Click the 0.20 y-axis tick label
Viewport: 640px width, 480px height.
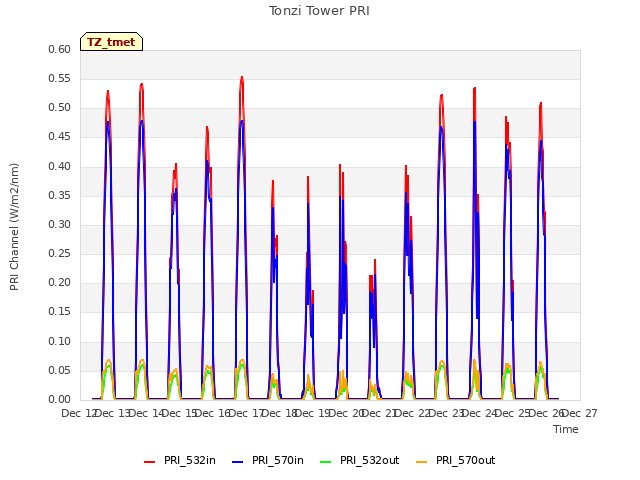(59, 282)
